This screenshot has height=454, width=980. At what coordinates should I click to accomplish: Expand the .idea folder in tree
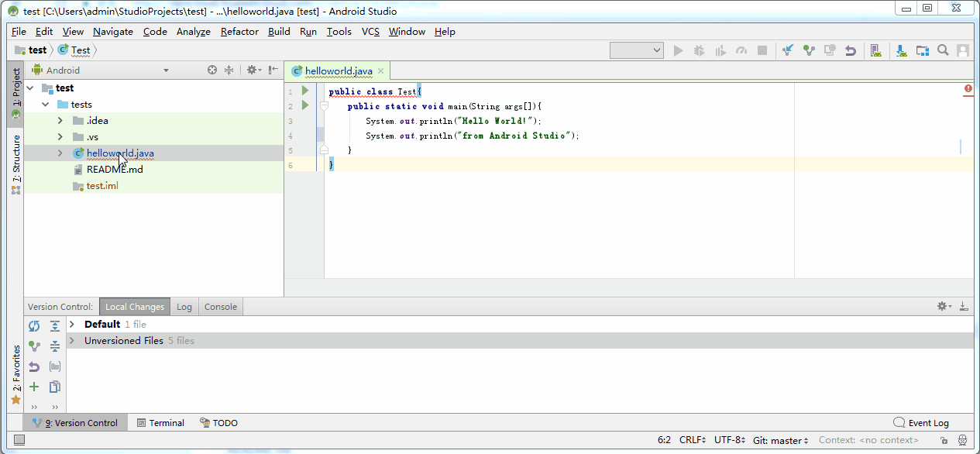[60, 121]
